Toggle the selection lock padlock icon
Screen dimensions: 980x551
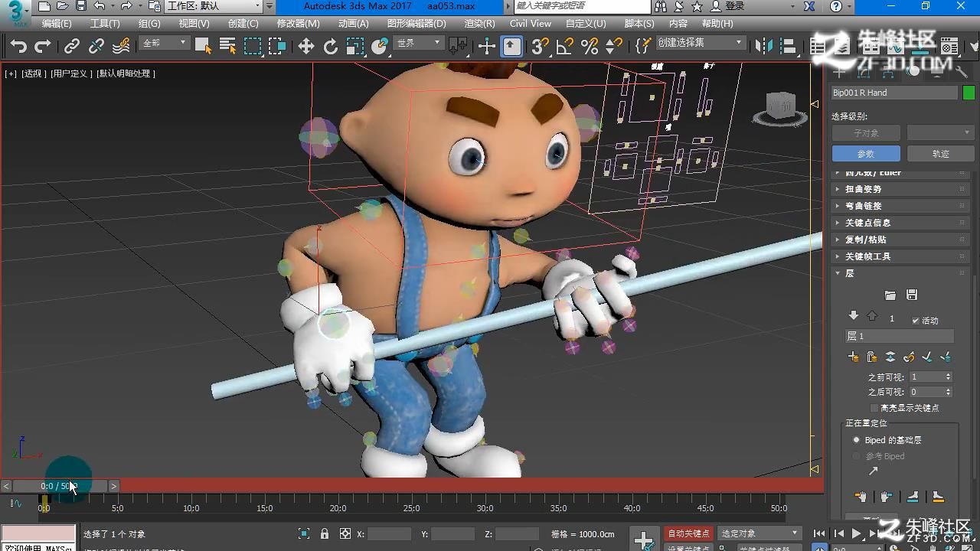tap(325, 533)
